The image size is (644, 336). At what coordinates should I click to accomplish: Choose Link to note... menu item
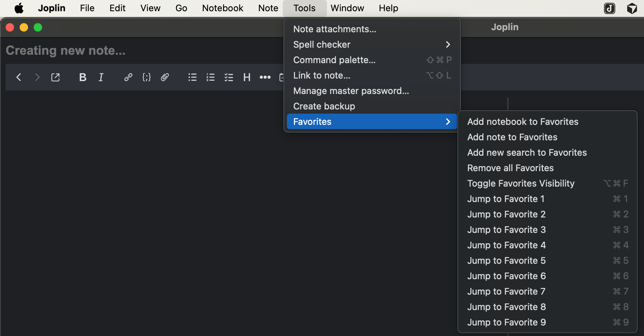pos(372,75)
